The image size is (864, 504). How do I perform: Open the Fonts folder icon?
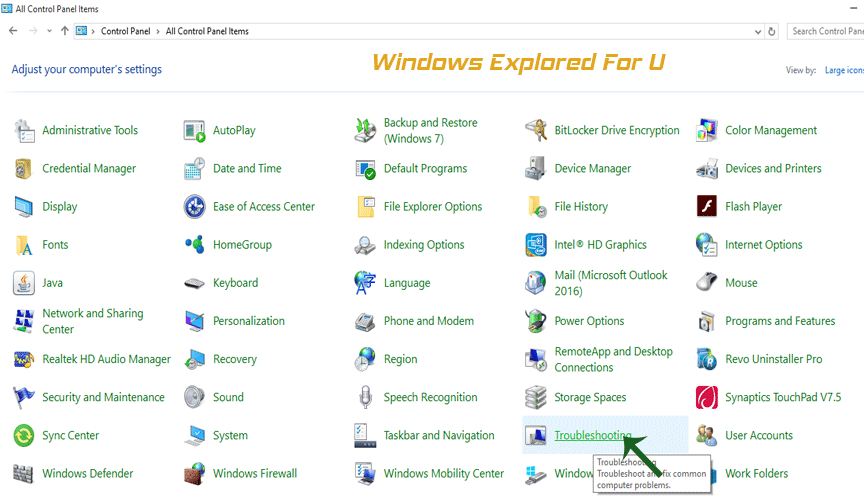click(24, 245)
